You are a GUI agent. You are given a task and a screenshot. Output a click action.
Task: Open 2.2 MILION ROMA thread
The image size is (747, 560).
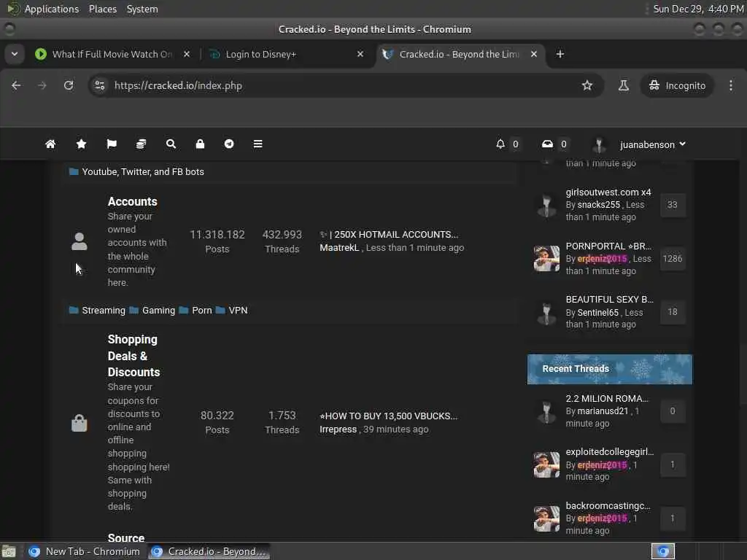tap(607, 398)
